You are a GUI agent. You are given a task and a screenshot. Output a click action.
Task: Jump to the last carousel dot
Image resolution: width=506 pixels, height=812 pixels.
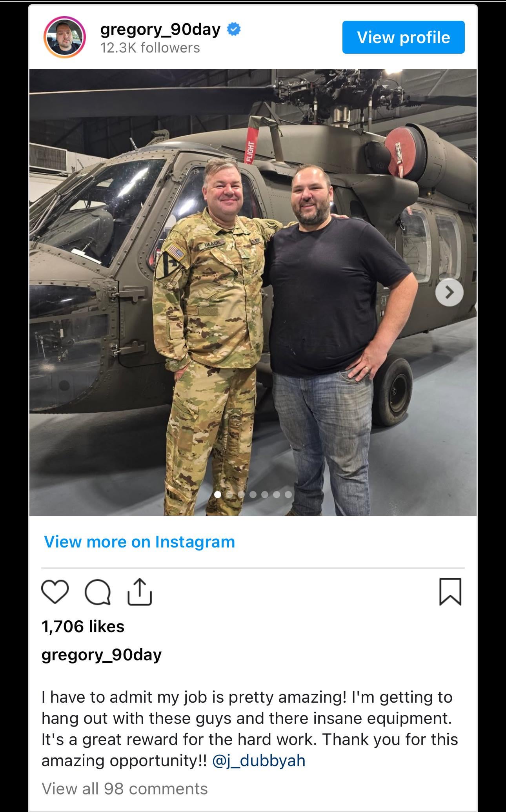(x=288, y=495)
